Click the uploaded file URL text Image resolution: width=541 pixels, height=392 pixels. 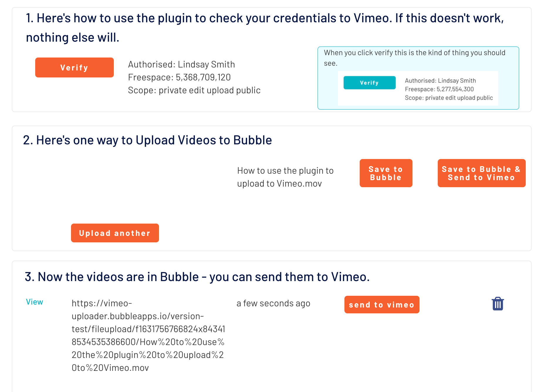(148, 335)
